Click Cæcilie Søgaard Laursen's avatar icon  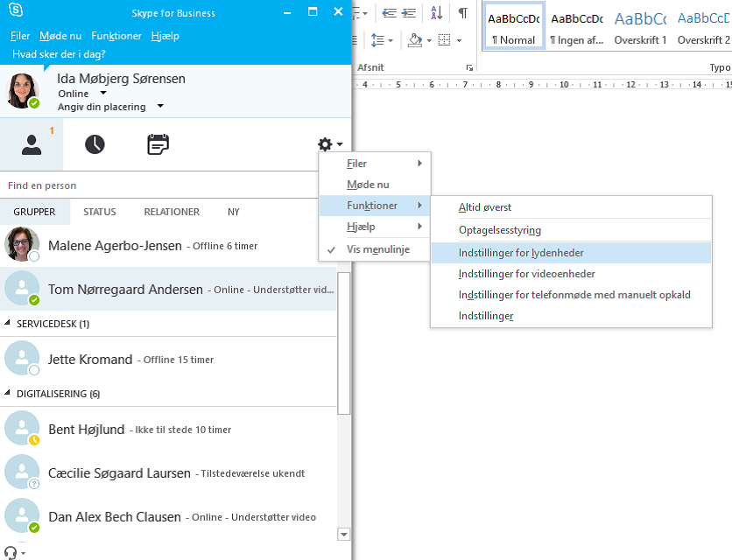pos(22,472)
